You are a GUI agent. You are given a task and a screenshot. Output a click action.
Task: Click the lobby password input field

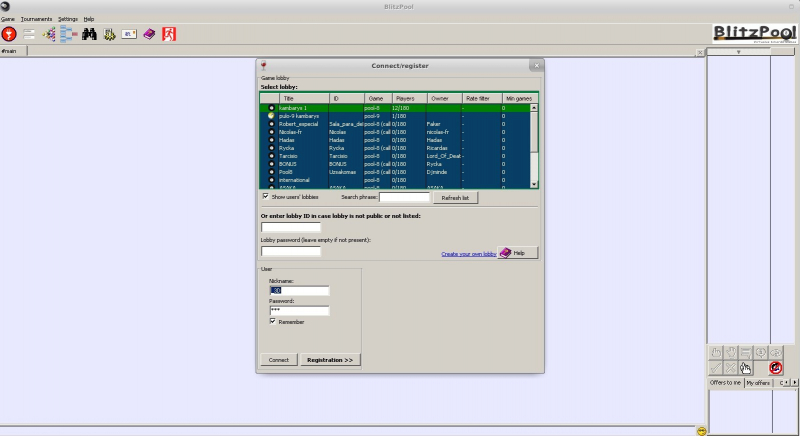pyautogui.click(x=291, y=251)
